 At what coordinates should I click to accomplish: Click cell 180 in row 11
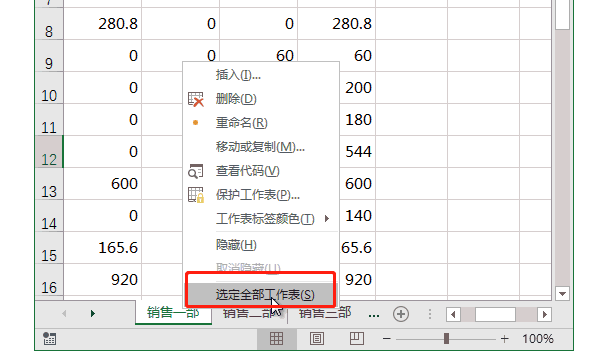357,120
